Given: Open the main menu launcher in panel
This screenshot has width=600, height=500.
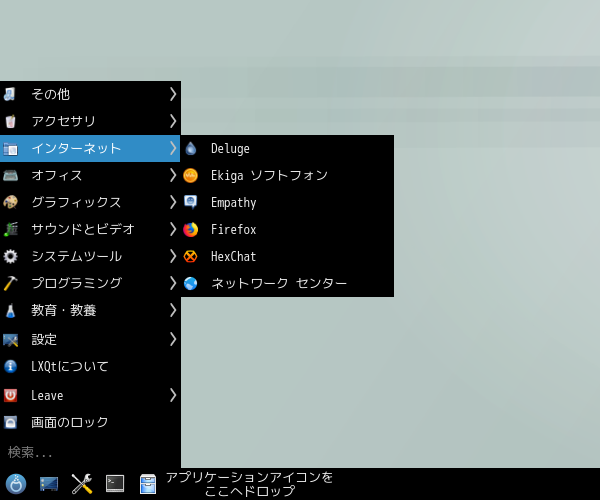Looking at the screenshot, I should coord(16,484).
